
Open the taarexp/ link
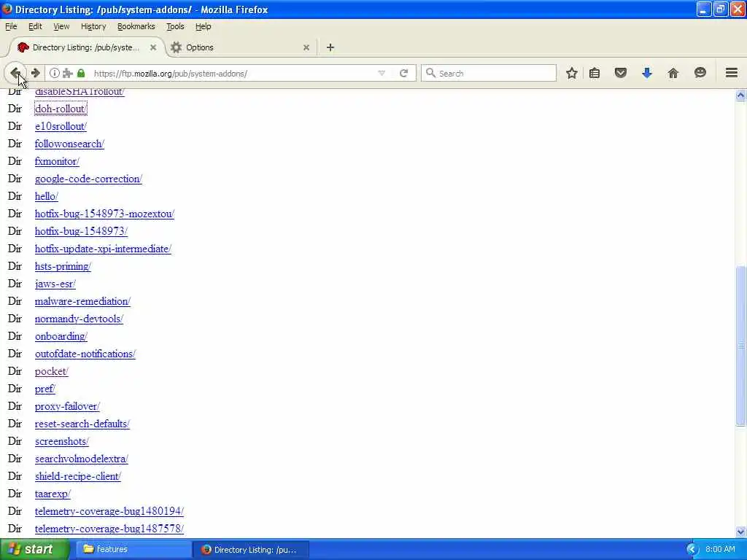53,494
